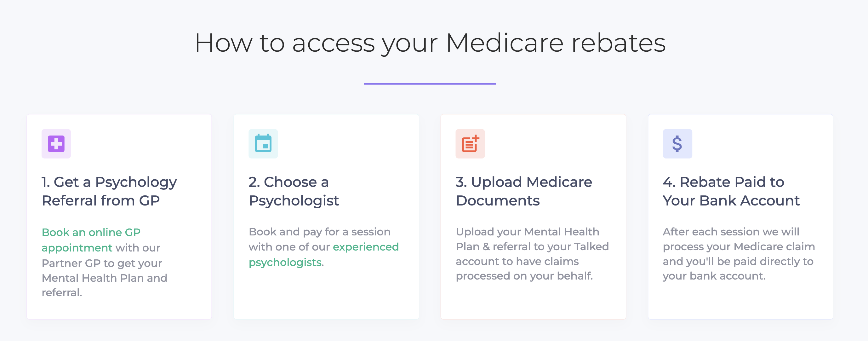The image size is (868, 341).
Task: Click the word 'referral.' in step one card
Action: pyautogui.click(x=62, y=292)
